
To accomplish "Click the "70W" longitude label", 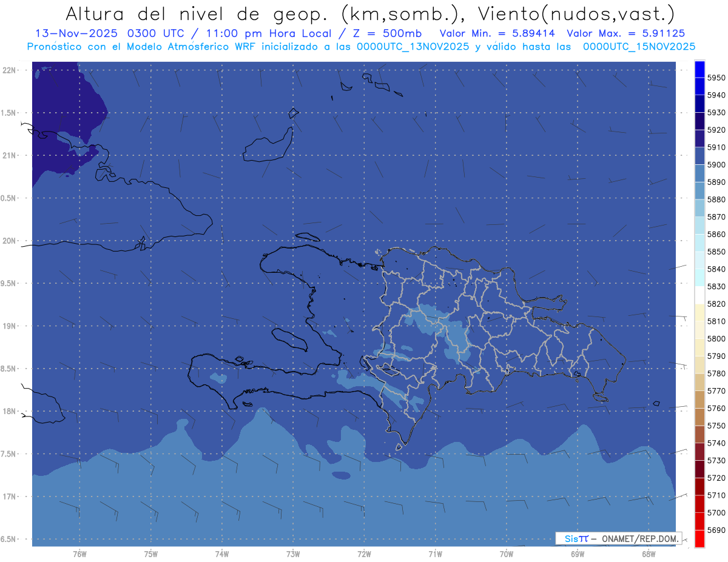I will pos(507,554).
